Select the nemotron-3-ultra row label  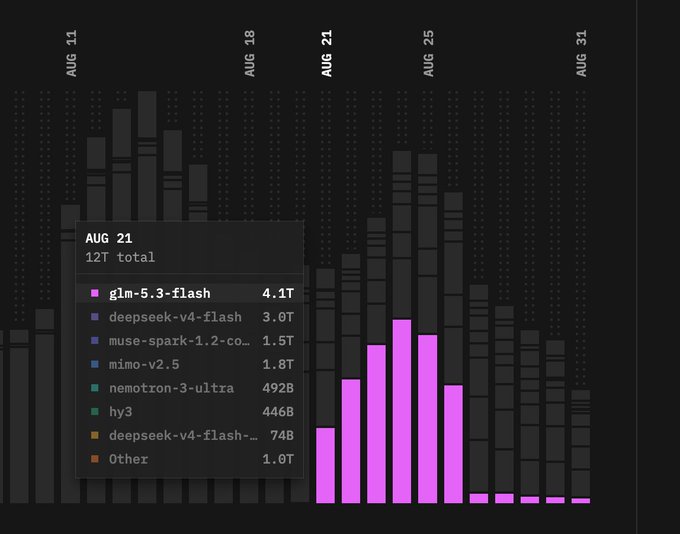click(x=171, y=388)
